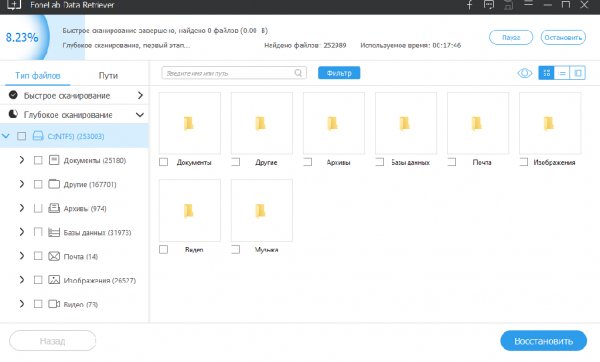Open the Почта folder thumbnail
This screenshot has width=600, height=362.
click(478, 123)
